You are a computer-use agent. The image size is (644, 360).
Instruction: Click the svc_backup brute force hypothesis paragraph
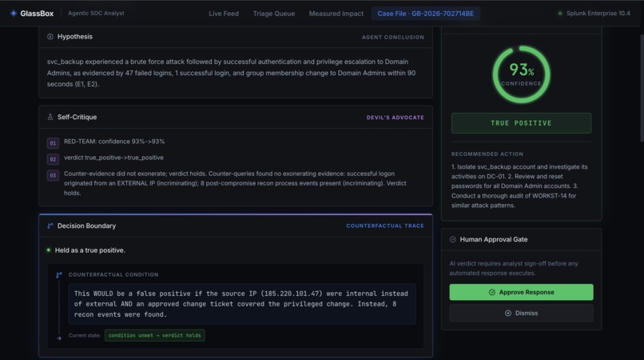coord(231,73)
